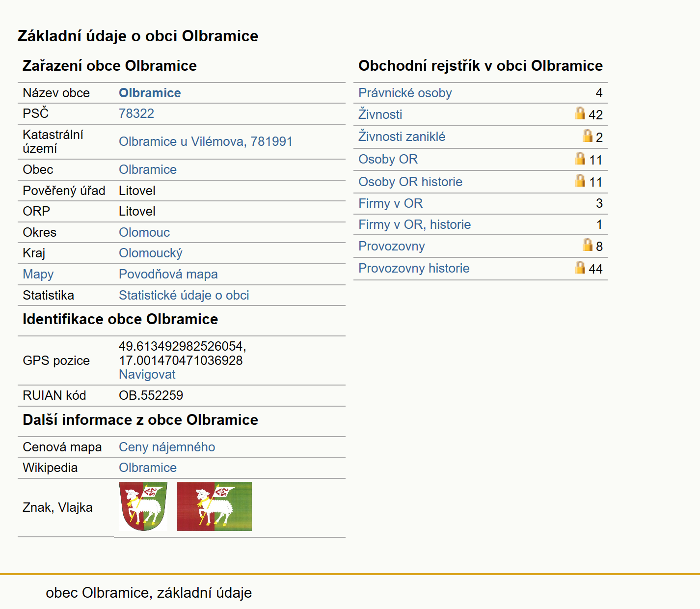Open the Osoby OR historie link
This screenshot has height=609, width=700.
point(410,182)
